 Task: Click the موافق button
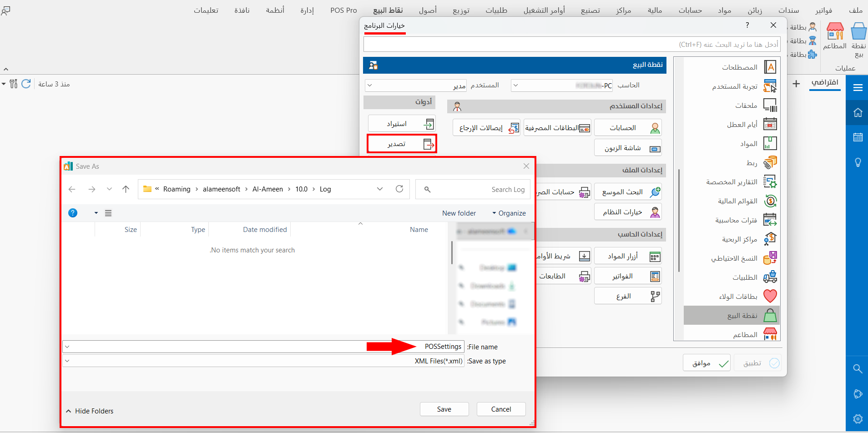click(706, 363)
